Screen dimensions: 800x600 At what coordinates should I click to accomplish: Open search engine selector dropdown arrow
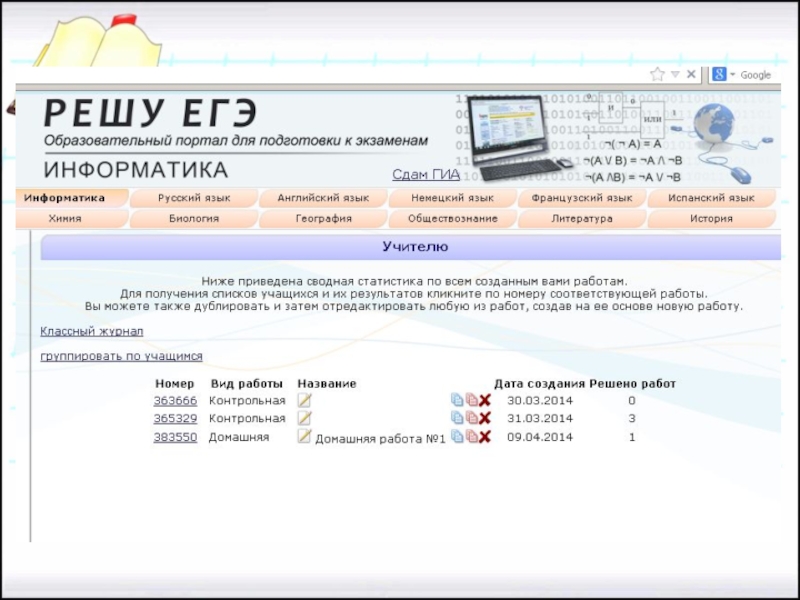tap(733, 75)
